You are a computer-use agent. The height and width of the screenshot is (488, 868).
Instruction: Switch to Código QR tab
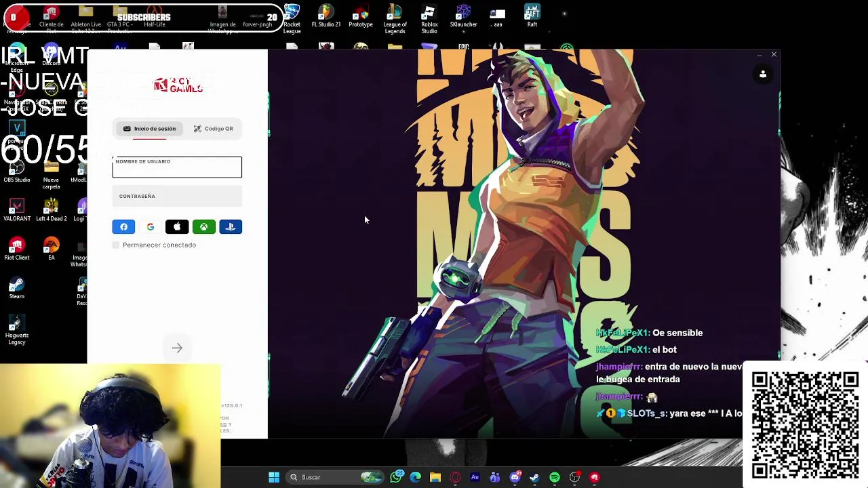click(213, 129)
